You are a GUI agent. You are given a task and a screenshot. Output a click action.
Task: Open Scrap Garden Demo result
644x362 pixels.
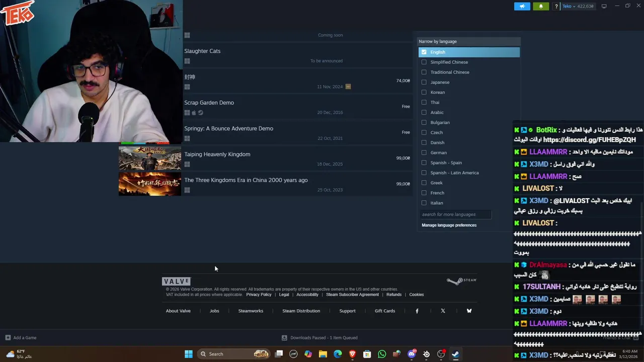point(209,103)
